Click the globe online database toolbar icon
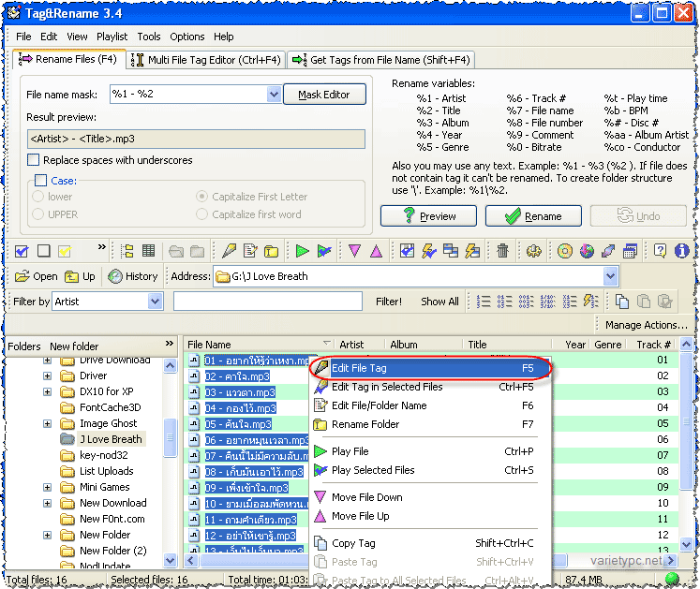700x589 pixels. tap(587, 251)
